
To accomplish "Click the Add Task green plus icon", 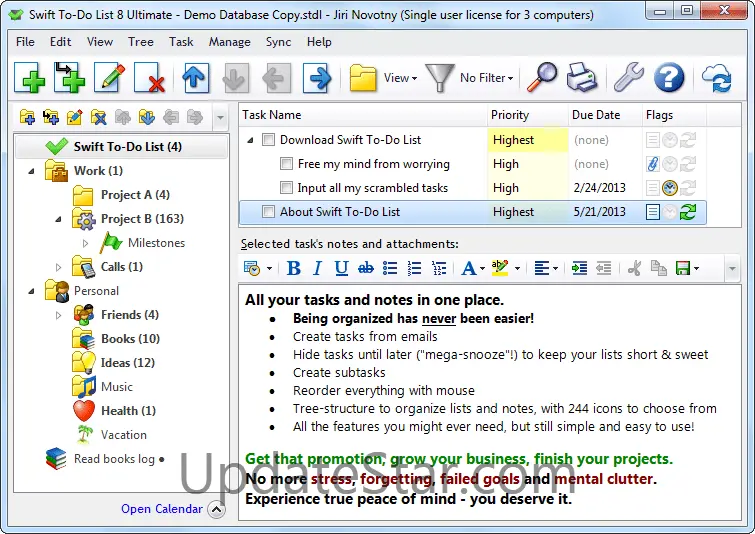I will point(30,78).
